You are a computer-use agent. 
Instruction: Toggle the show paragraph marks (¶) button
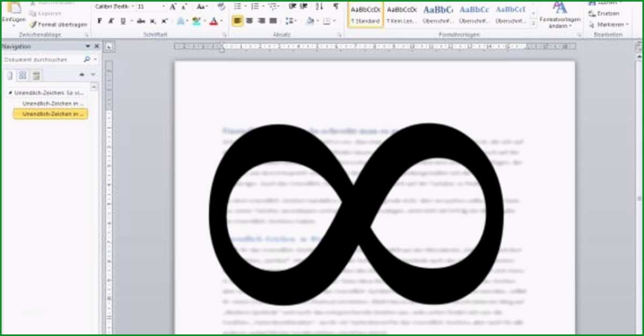tap(336, 6)
